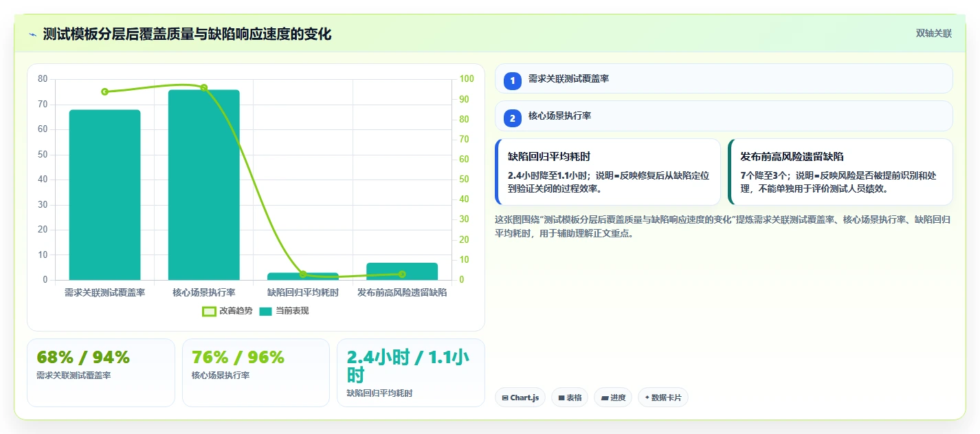980x434 pixels.
Task: Select the 需求关联测试覆盖率 list item
Action: (724, 78)
